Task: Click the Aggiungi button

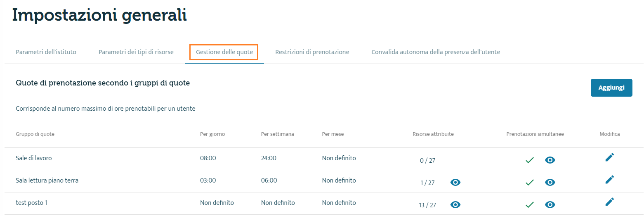Action: tap(611, 88)
